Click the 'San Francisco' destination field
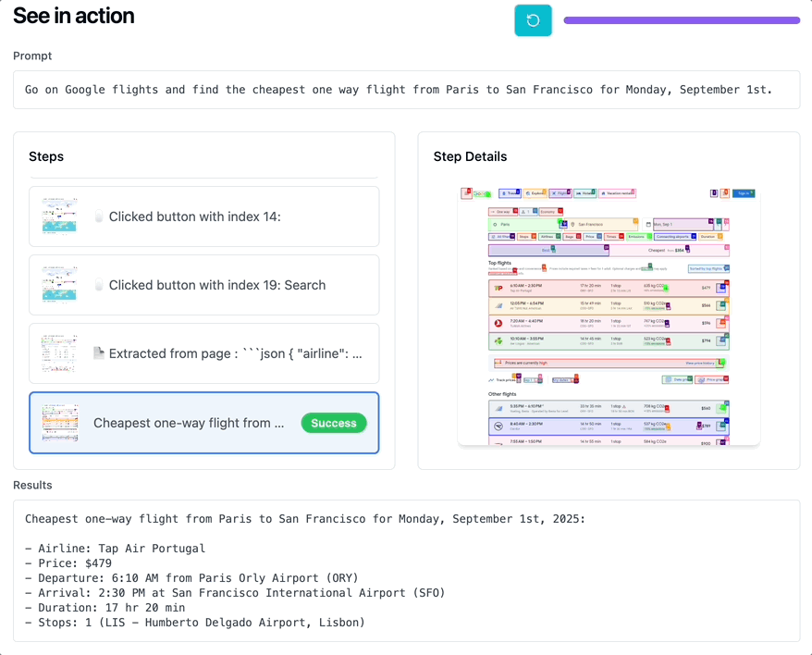This screenshot has height=655, width=812. point(603,225)
